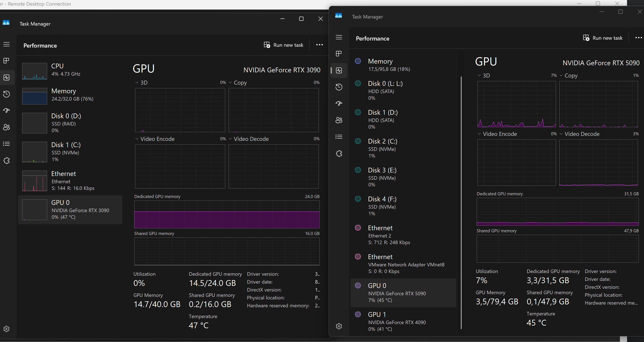Viewport: 644px width, 342px height.
Task: Open Users page icon in right Task Manager
Action: tap(339, 120)
